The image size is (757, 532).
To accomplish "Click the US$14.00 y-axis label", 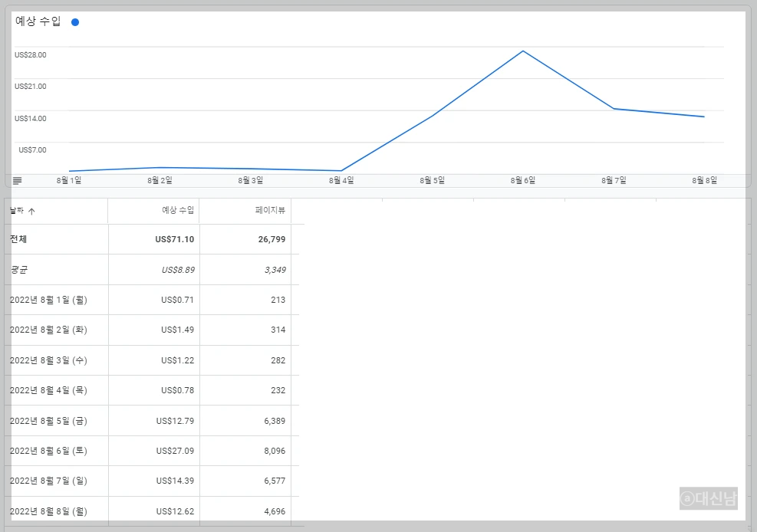I will (31, 119).
